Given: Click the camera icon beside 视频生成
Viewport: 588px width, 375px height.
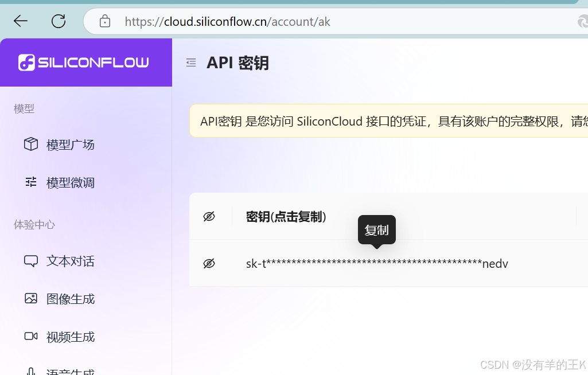Looking at the screenshot, I should click(x=31, y=337).
